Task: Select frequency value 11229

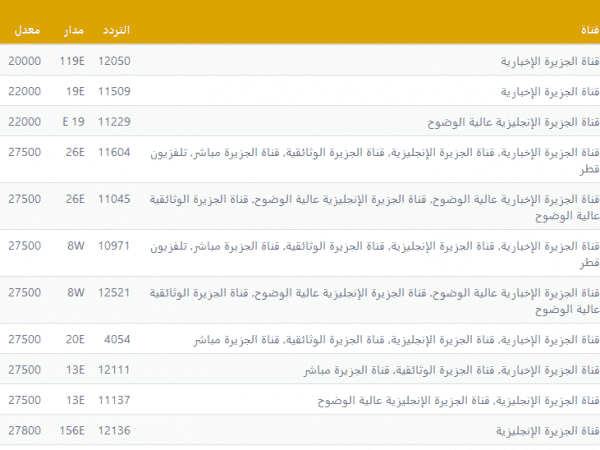Action: (114, 122)
